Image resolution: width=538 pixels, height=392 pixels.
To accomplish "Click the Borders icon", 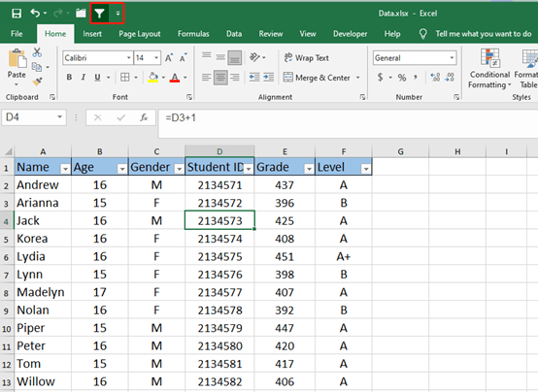I will pyautogui.click(x=125, y=78).
